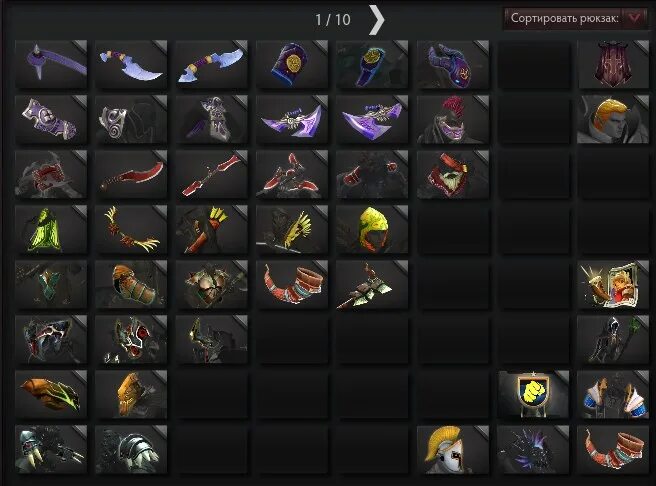Image resolution: width=656 pixels, height=486 pixels.
Task: Choose the dark red cape item
Action: pyautogui.click(x=613, y=64)
